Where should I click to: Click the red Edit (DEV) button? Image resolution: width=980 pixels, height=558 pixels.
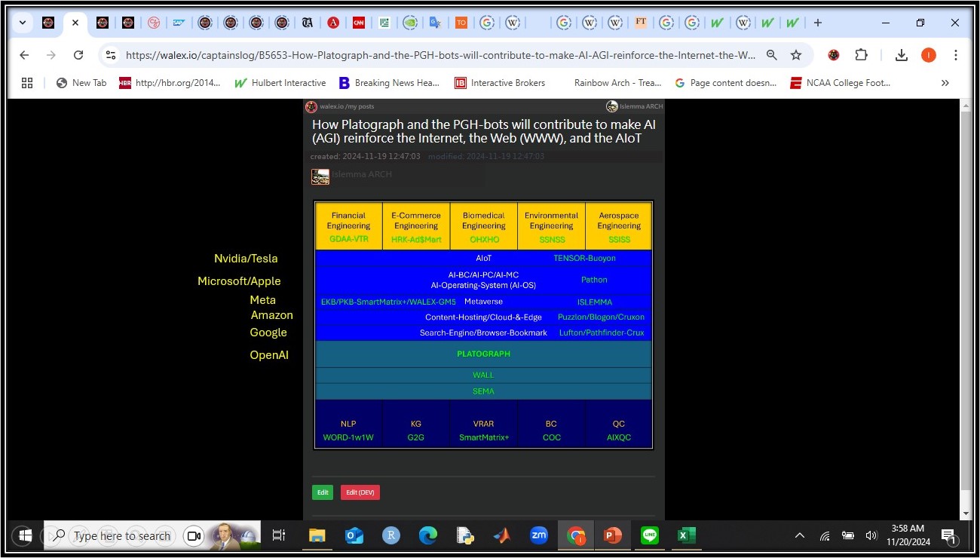point(360,492)
